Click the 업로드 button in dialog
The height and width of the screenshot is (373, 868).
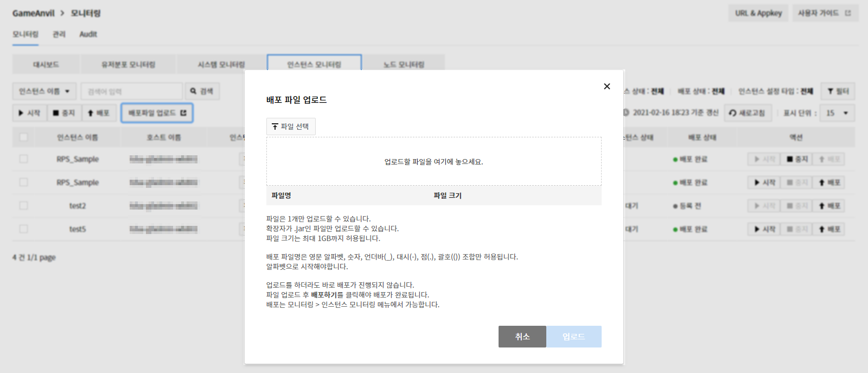click(573, 337)
